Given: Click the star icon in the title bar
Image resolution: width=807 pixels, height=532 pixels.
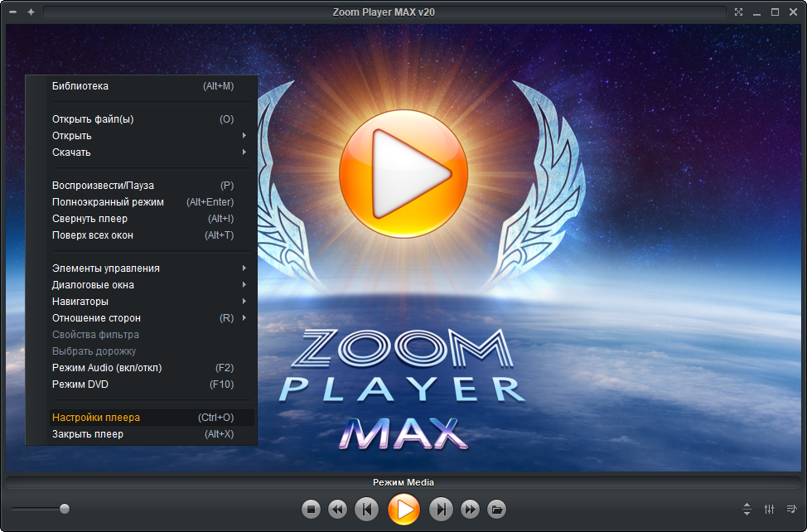Looking at the screenshot, I should click(31, 12).
